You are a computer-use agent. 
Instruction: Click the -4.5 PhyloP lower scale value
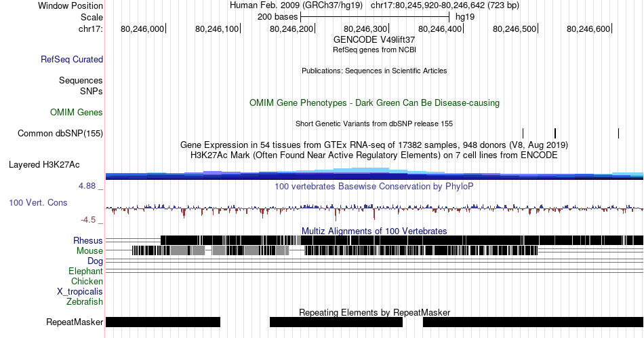[x=88, y=220]
